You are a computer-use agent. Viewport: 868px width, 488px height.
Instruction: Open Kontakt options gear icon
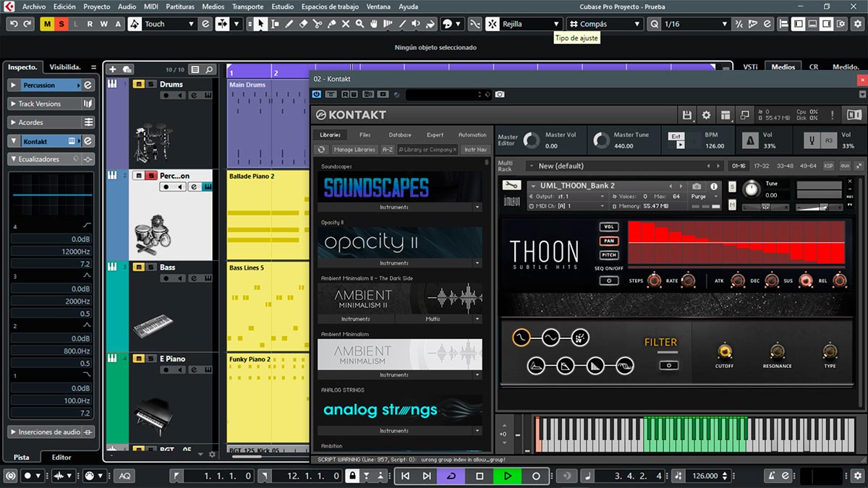click(x=707, y=115)
